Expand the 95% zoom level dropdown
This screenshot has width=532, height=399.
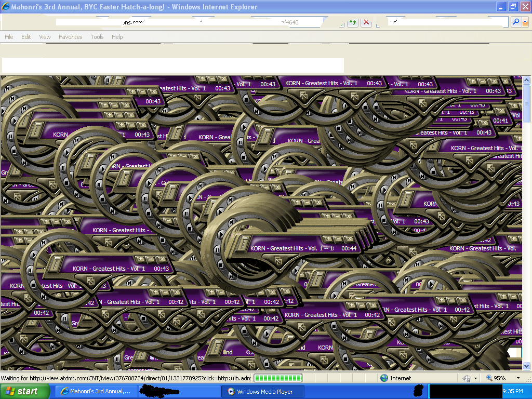pyautogui.click(x=517, y=378)
